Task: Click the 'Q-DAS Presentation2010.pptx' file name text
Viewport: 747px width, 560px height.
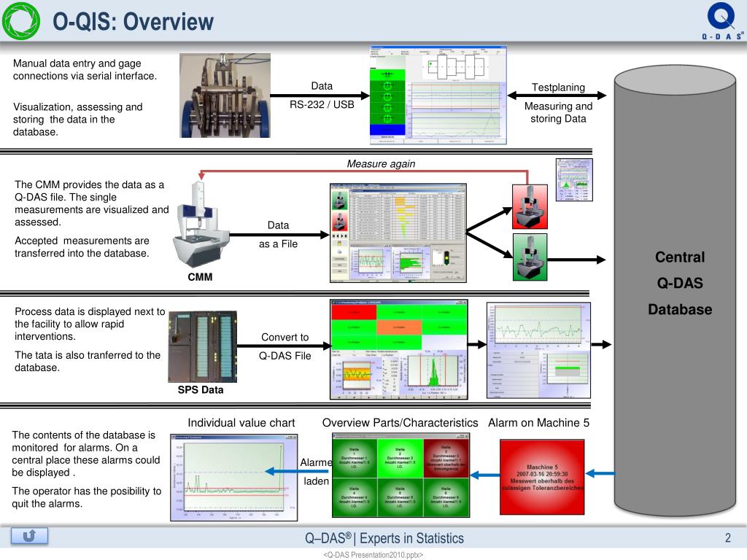Action: click(373, 555)
